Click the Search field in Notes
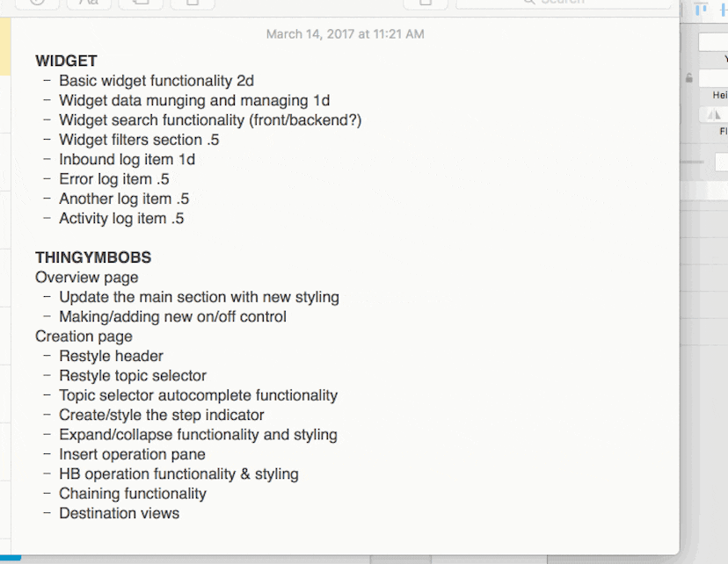 point(563,3)
